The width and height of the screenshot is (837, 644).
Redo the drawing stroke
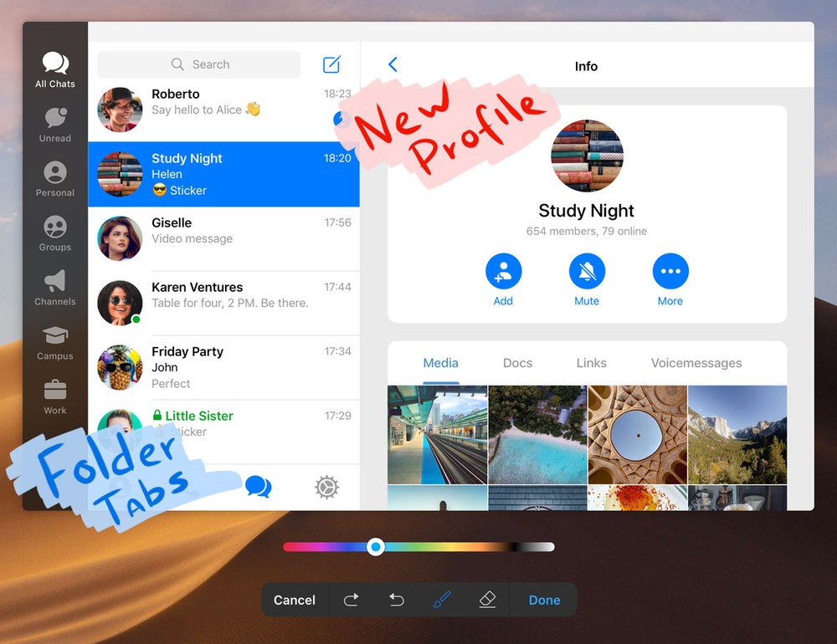tap(352, 600)
